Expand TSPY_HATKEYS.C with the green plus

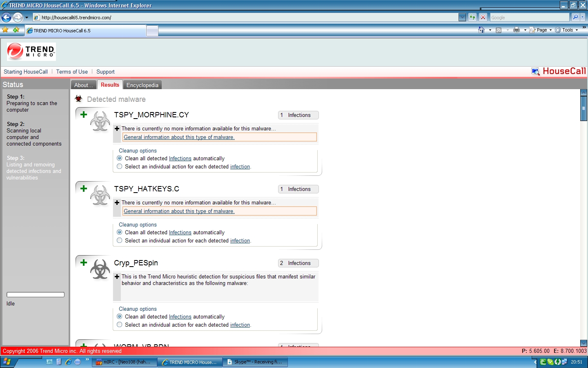(x=84, y=188)
